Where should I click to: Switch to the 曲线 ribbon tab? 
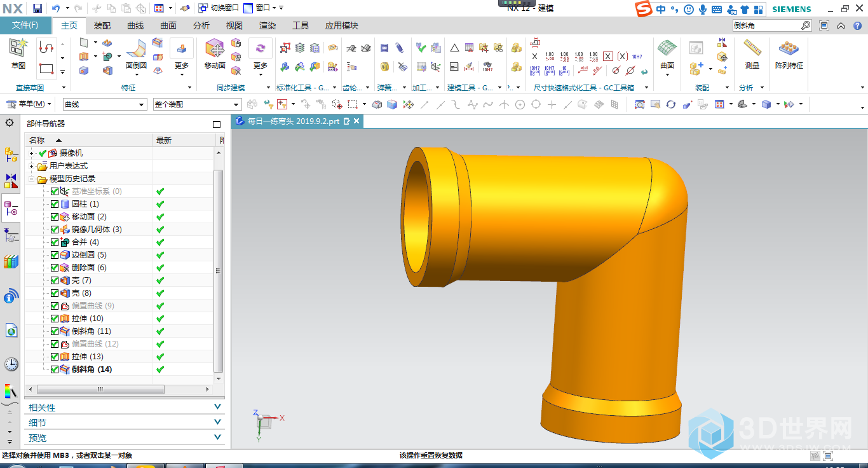135,25
